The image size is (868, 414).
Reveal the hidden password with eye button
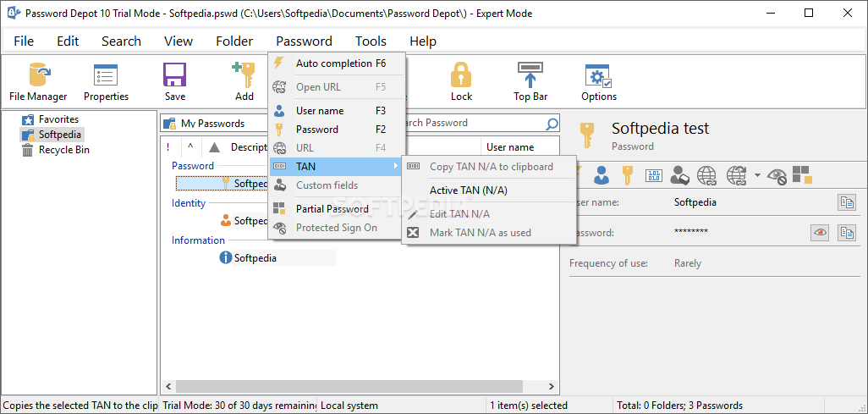click(819, 233)
